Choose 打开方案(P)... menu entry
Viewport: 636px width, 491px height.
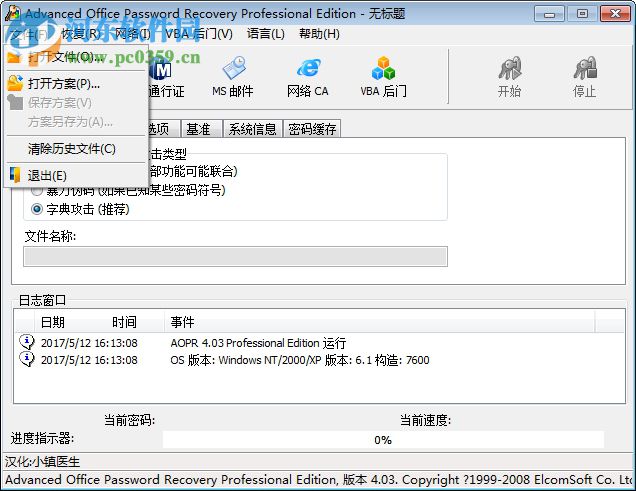pyautogui.click(x=76, y=84)
